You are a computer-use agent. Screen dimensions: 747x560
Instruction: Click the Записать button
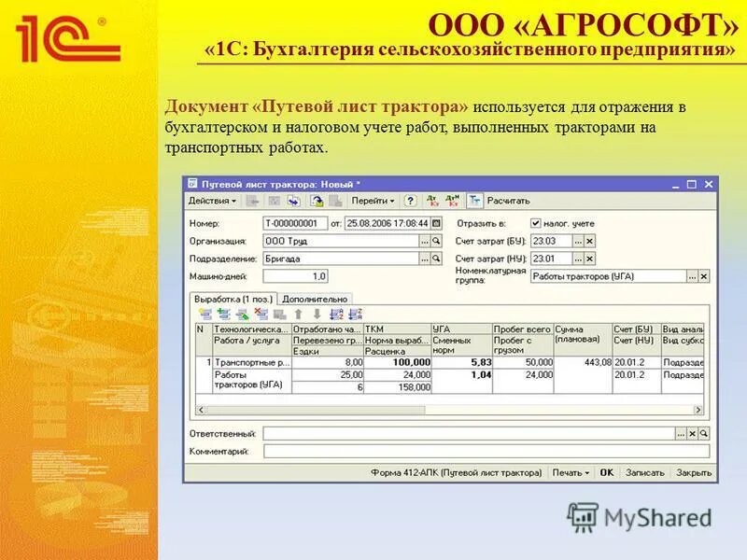(x=644, y=471)
